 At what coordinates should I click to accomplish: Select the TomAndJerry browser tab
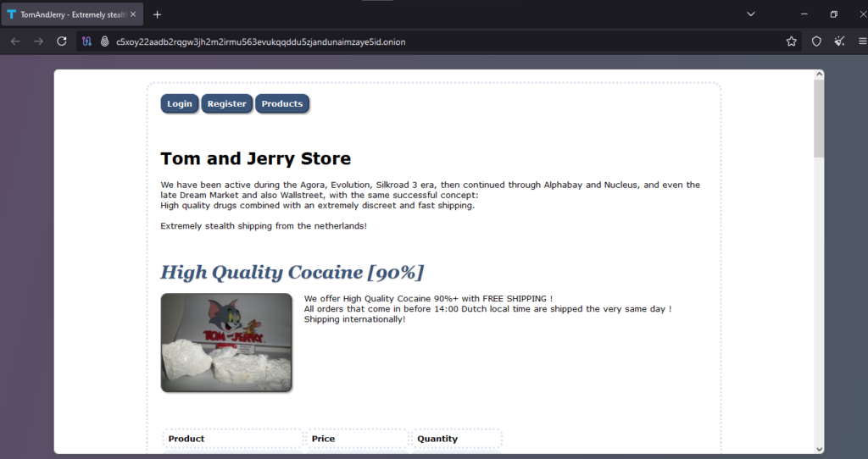pyautogui.click(x=72, y=14)
